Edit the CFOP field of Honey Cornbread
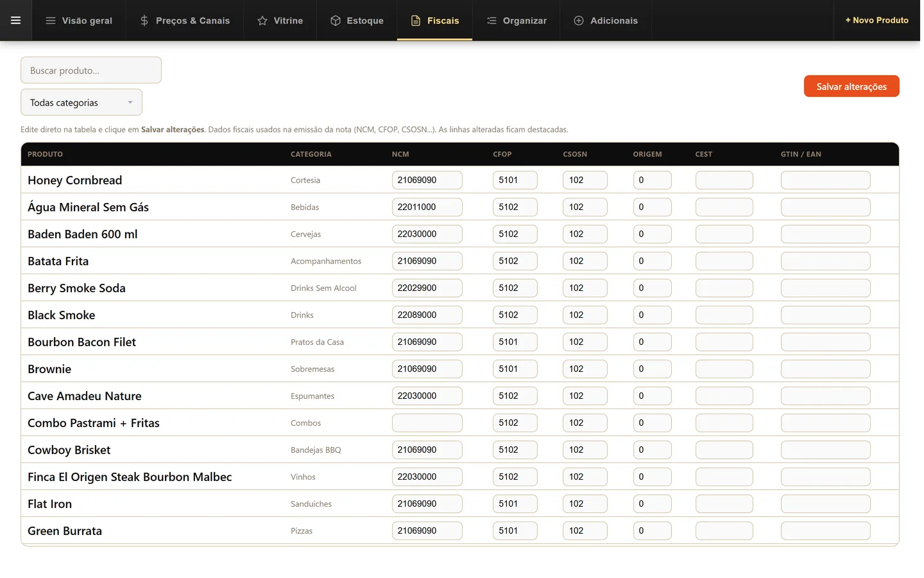 (515, 180)
